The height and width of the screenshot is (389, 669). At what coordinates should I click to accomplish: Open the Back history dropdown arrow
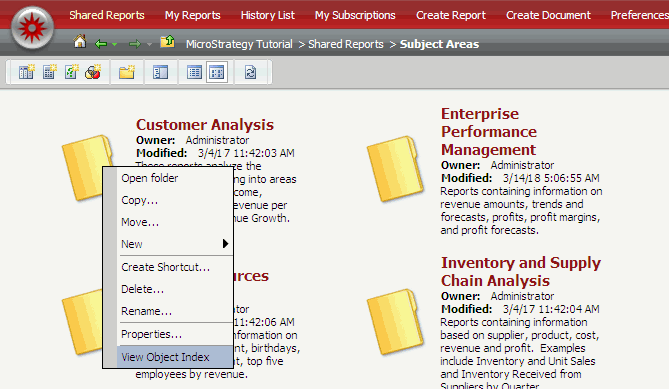click(x=114, y=44)
